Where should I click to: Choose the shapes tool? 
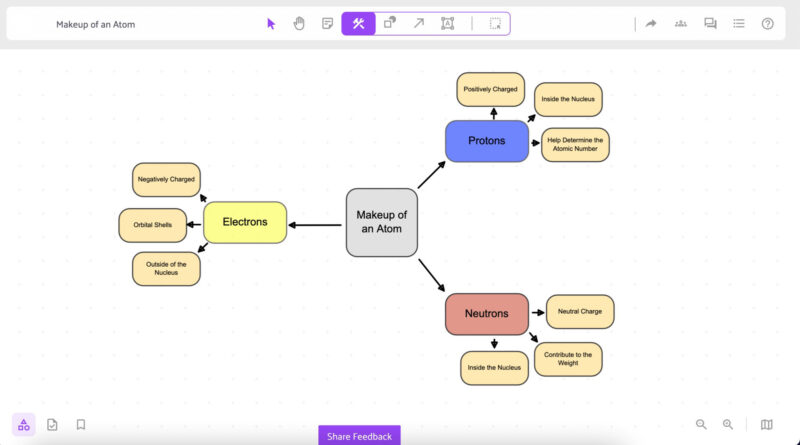(390, 24)
